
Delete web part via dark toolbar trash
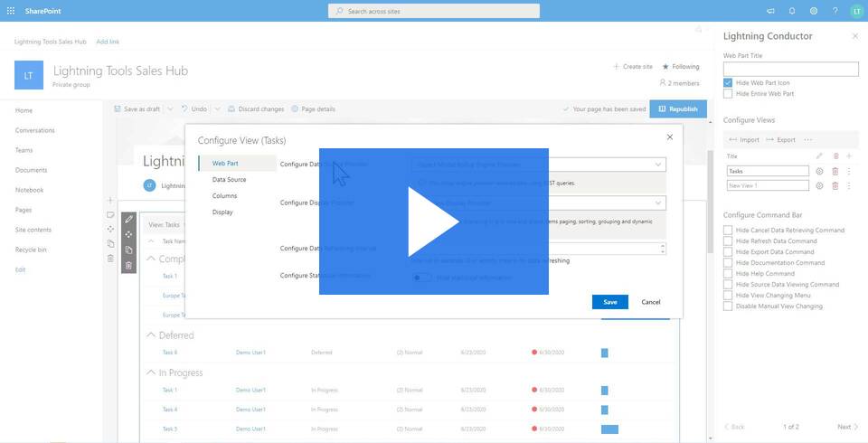click(128, 266)
